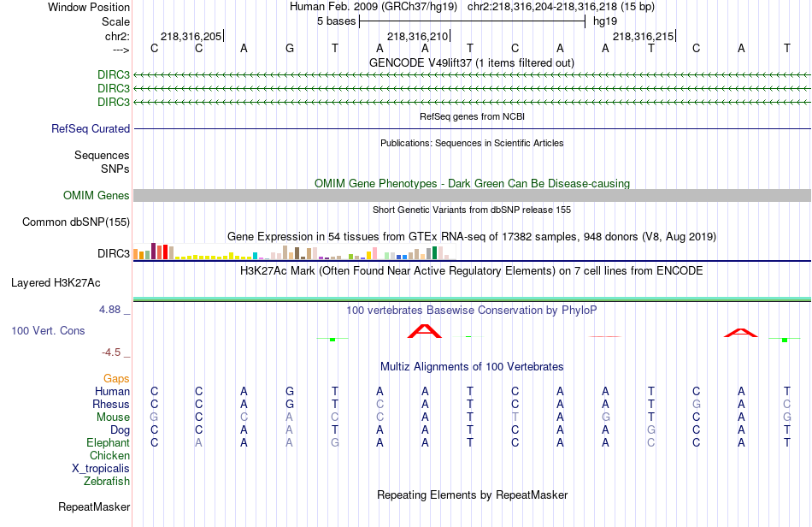The height and width of the screenshot is (527, 812).
Task: Click the G base in the Human alignment row
Action: coord(290,391)
